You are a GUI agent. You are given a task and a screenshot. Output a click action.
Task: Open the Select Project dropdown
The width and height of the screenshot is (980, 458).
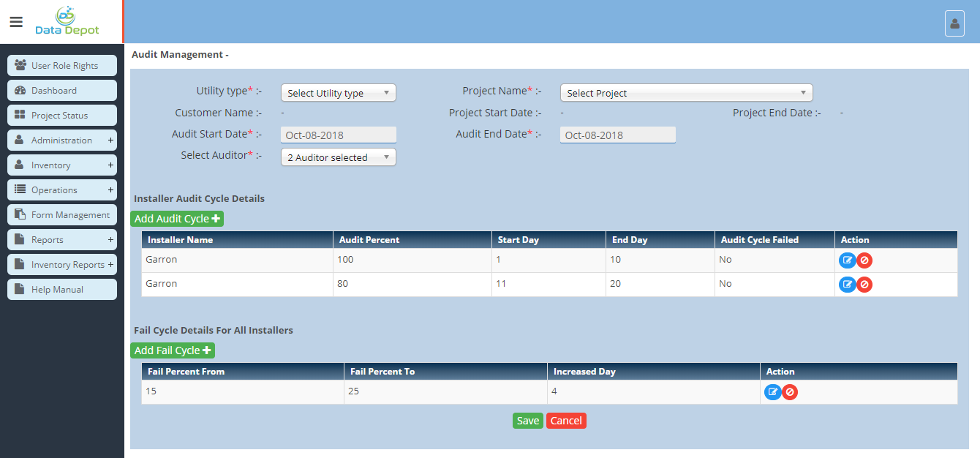(x=686, y=93)
